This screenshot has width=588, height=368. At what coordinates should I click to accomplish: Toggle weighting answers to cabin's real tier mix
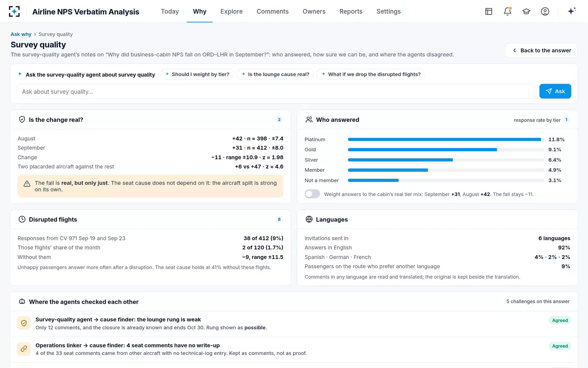pyautogui.click(x=312, y=194)
